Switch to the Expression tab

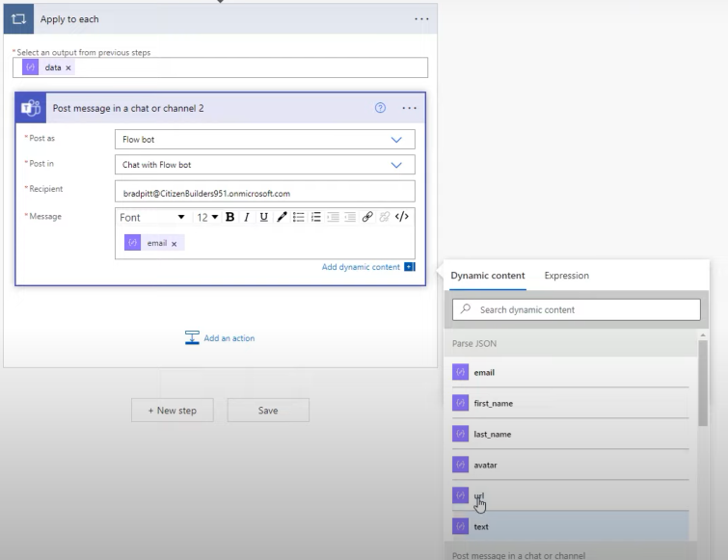[566, 276]
